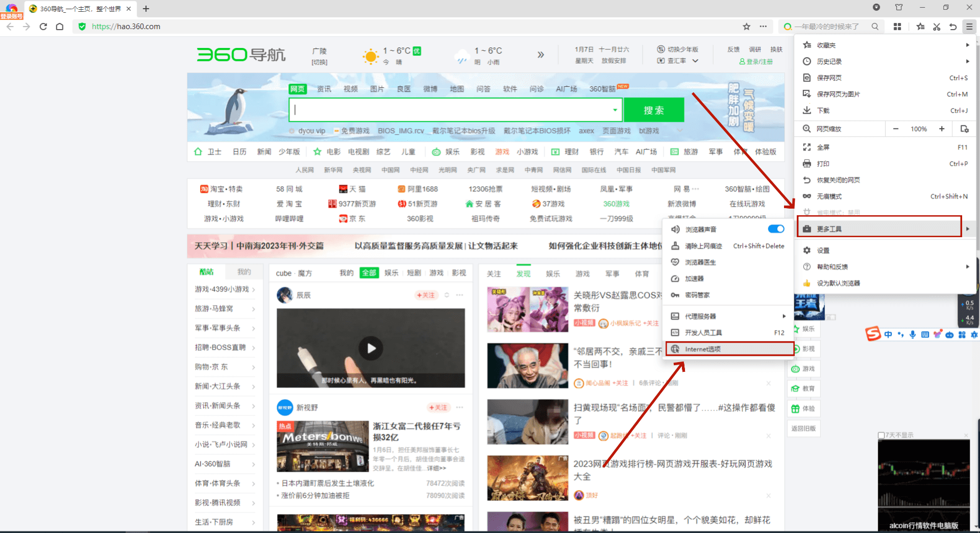The image size is (980, 533).
Task: Open the apps grid icon beside the search box
Action: 897,26
